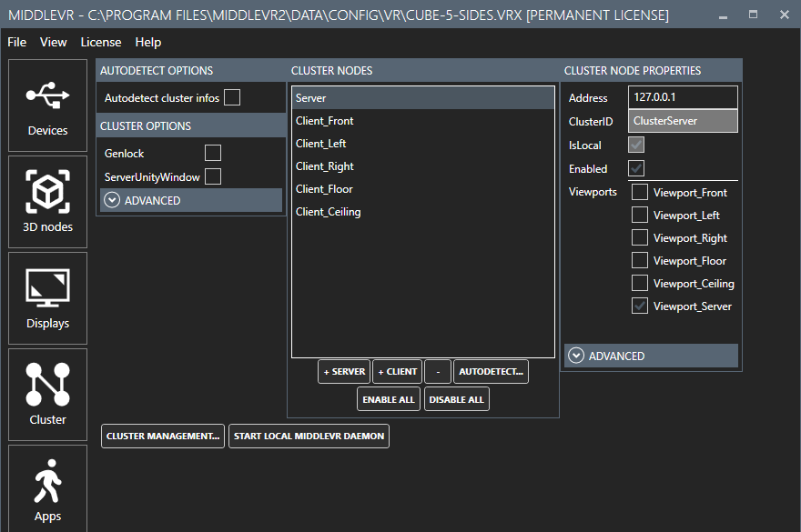Click the AUTODETECT... button
Viewport: 801px width, 532px height.
click(491, 371)
